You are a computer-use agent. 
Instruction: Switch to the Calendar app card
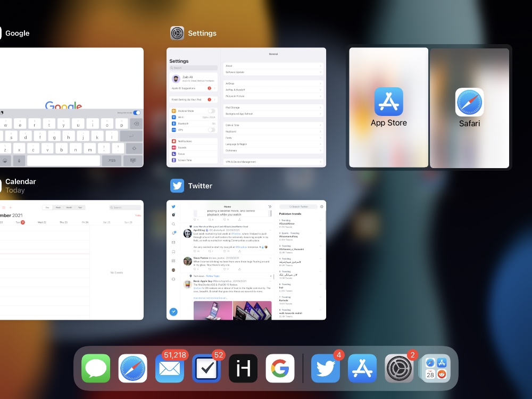click(72, 260)
